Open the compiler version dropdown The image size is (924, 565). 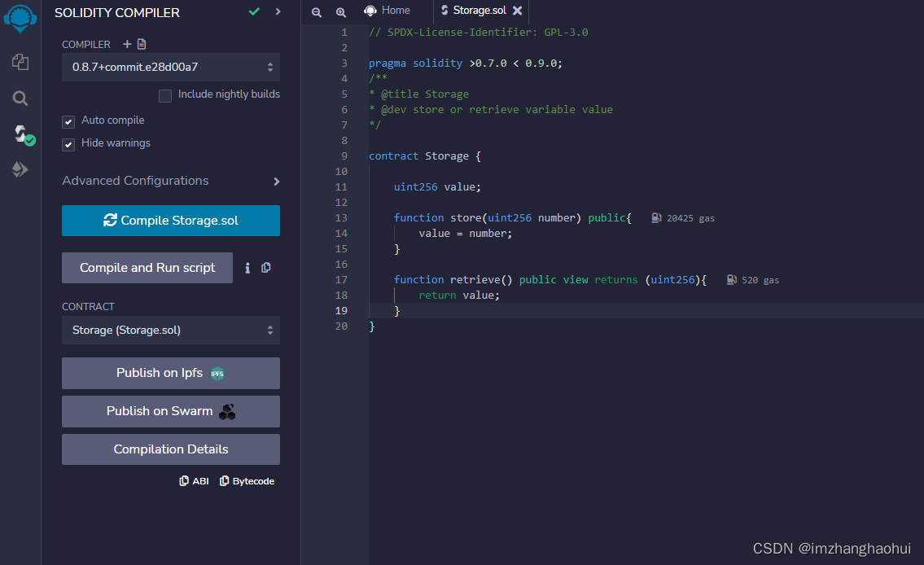pyautogui.click(x=171, y=67)
